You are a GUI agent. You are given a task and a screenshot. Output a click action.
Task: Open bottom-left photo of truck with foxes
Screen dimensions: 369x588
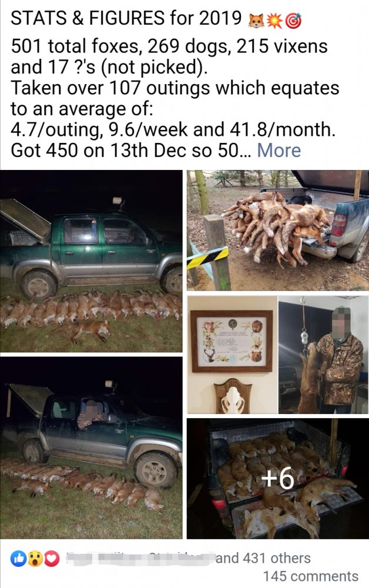tap(91, 447)
